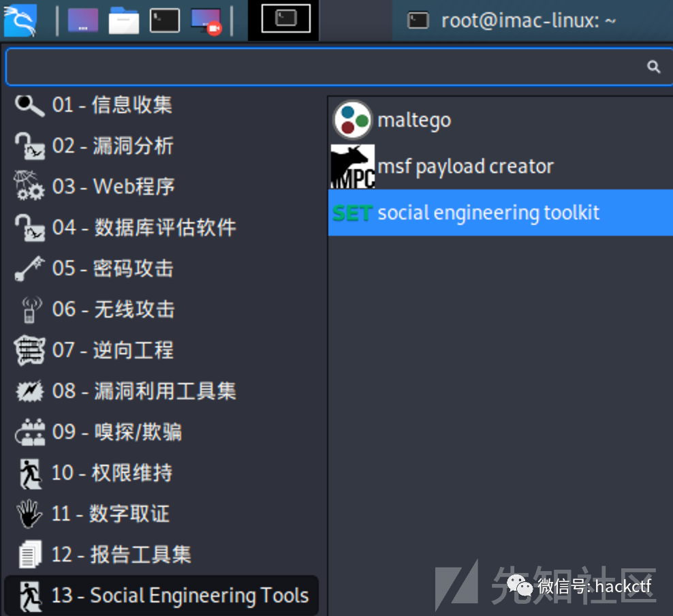The image size is (673, 616).
Task: Click the search magnifier icon
Action: coord(653,67)
